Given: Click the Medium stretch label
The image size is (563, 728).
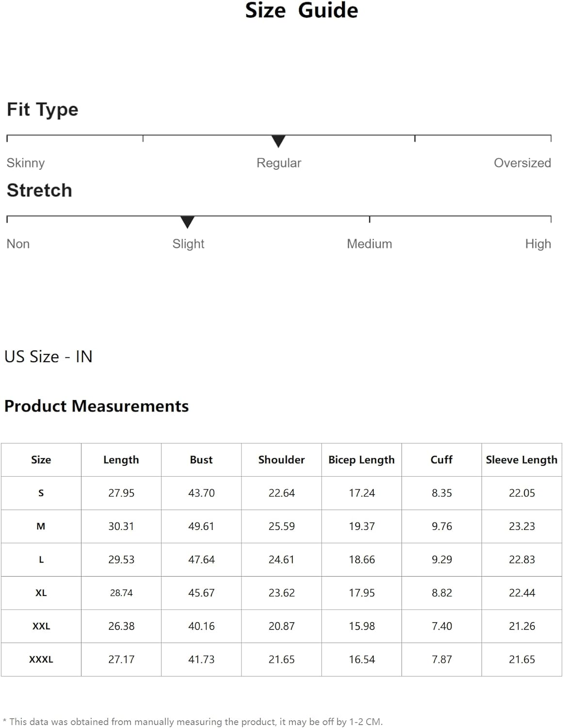Looking at the screenshot, I should coord(370,244).
